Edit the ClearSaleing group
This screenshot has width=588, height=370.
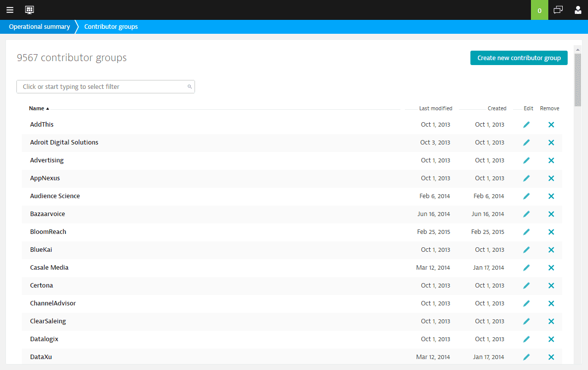[x=526, y=321]
